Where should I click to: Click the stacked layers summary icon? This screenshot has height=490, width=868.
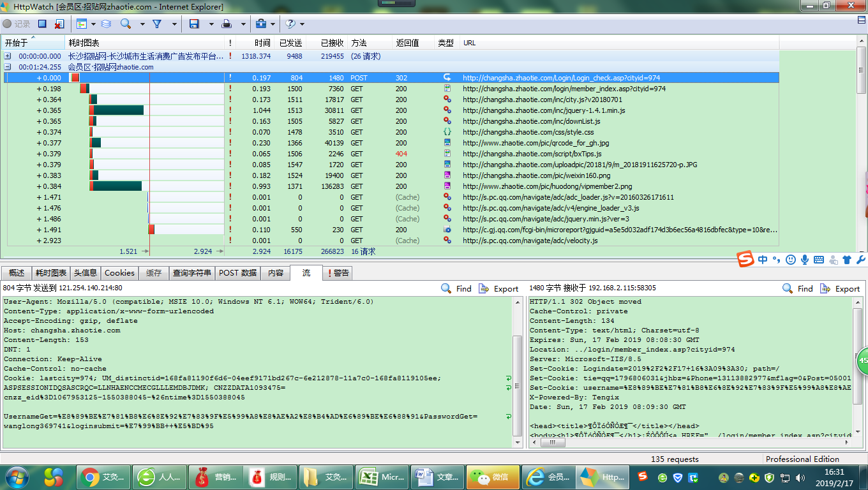[x=106, y=24]
